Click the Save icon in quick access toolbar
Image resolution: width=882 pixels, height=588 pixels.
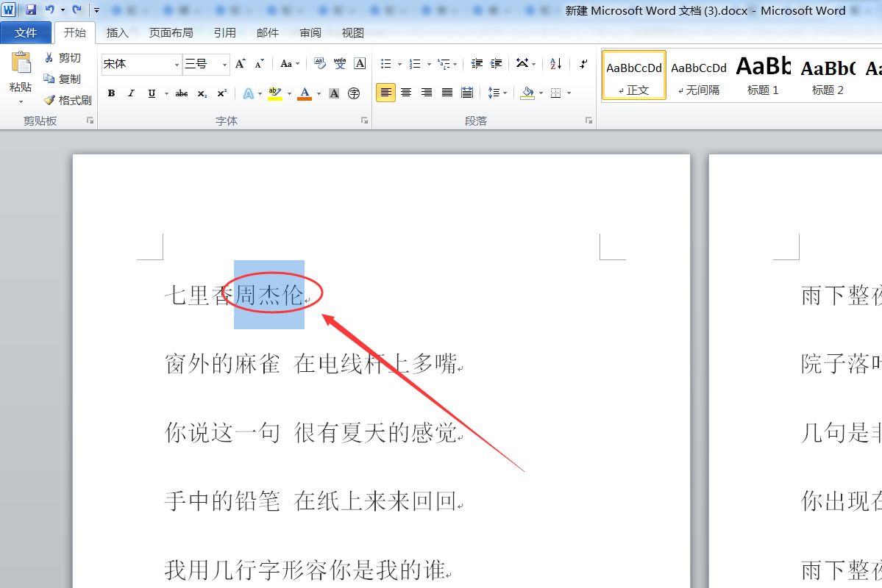[x=31, y=10]
